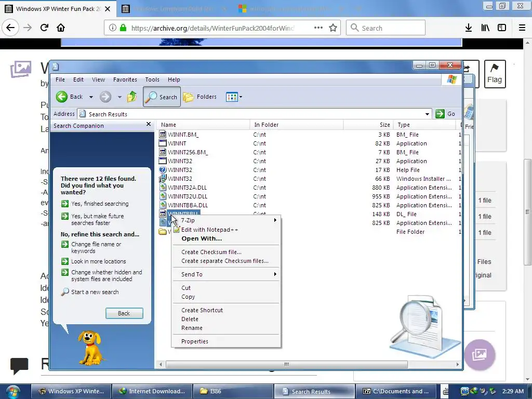This screenshot has height=399, width=532.
Task: Select the WINNT32U.DLL file icon
Action: (x=163, y=196)
